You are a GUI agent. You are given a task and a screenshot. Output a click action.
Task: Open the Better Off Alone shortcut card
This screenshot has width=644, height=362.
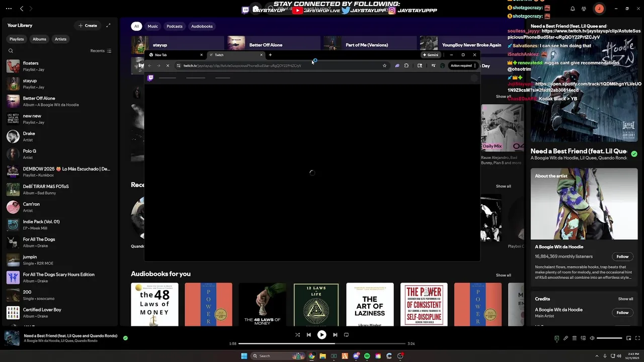coord(274,45)
